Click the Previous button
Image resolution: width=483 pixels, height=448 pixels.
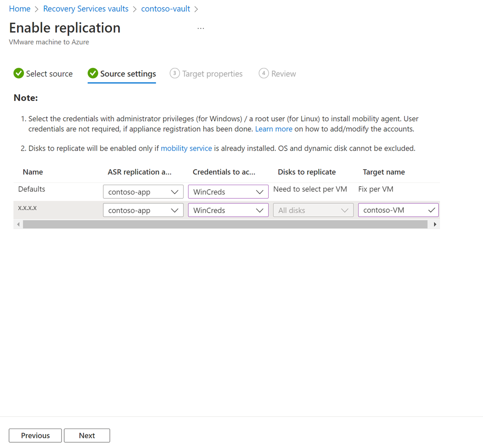point(35,435)
